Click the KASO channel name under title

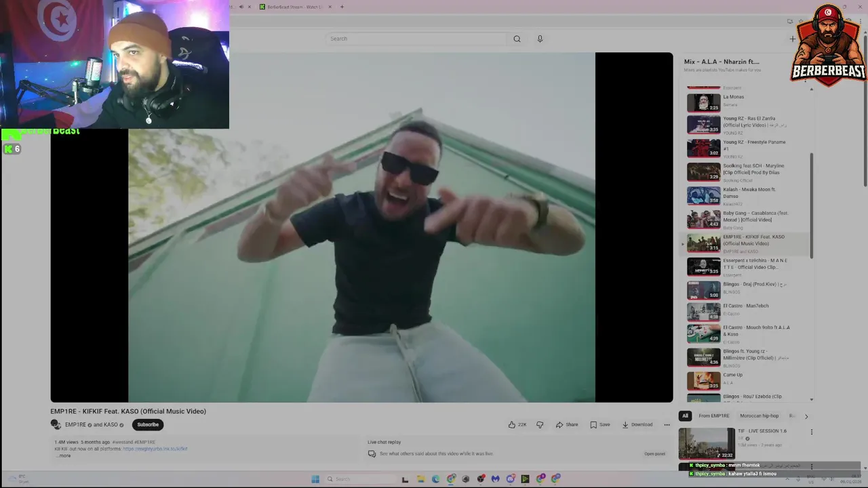(111, 425)
